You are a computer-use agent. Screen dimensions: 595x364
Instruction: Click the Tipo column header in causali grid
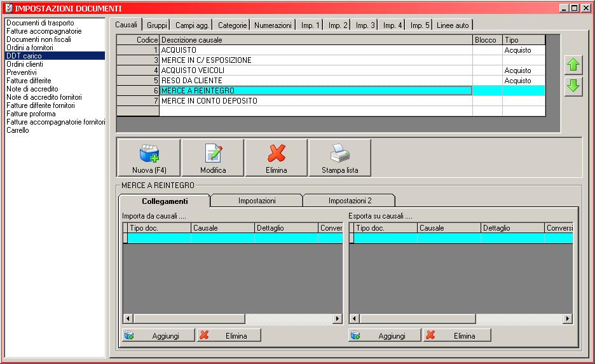pyautogui.click(x=524, y=40)
